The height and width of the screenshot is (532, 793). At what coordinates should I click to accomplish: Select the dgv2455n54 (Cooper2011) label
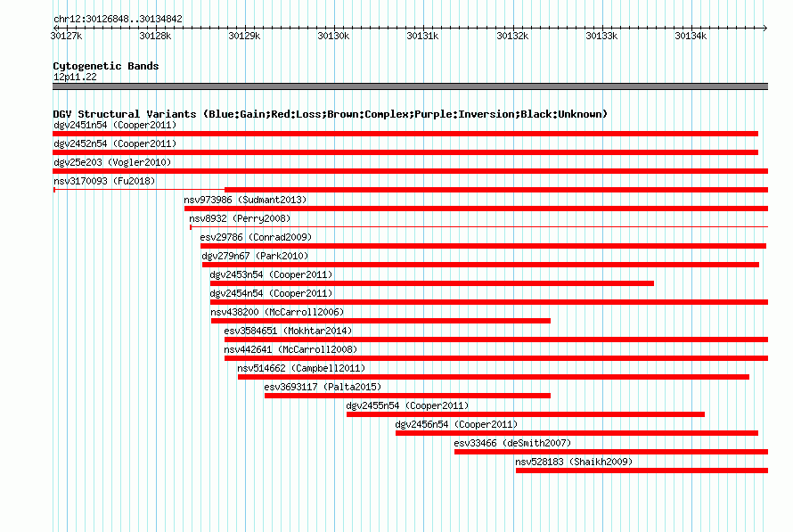[x=407, y=405]
